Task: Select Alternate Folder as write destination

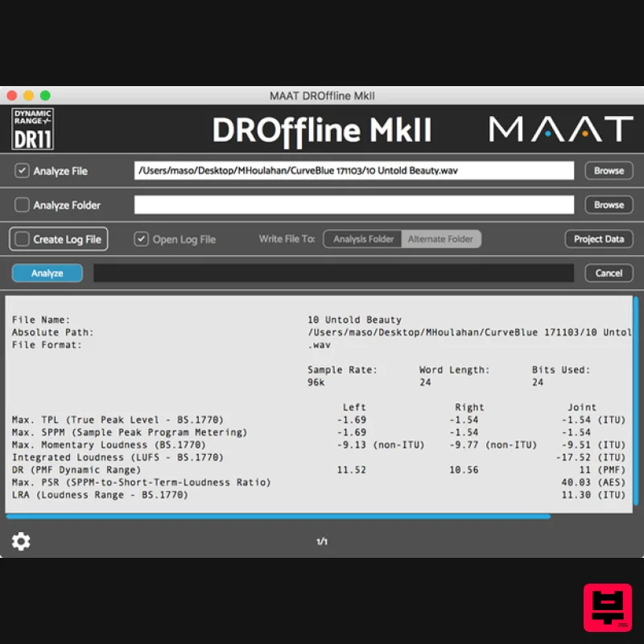Action: tap(443, 239)
